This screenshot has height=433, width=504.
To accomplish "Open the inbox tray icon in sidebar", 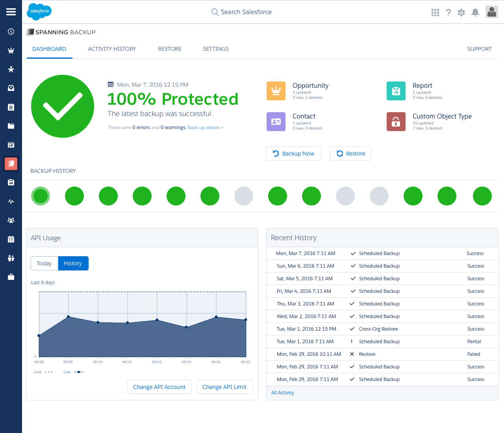I will (11, 88).
